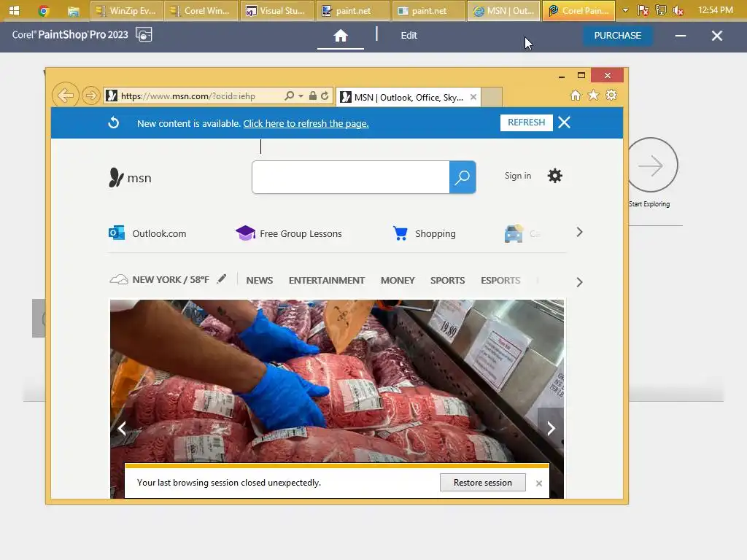Click the REFRESH button in banner
Image resolution: width=747 pixels, height=560 pixels.
click(x=527, y=122)
